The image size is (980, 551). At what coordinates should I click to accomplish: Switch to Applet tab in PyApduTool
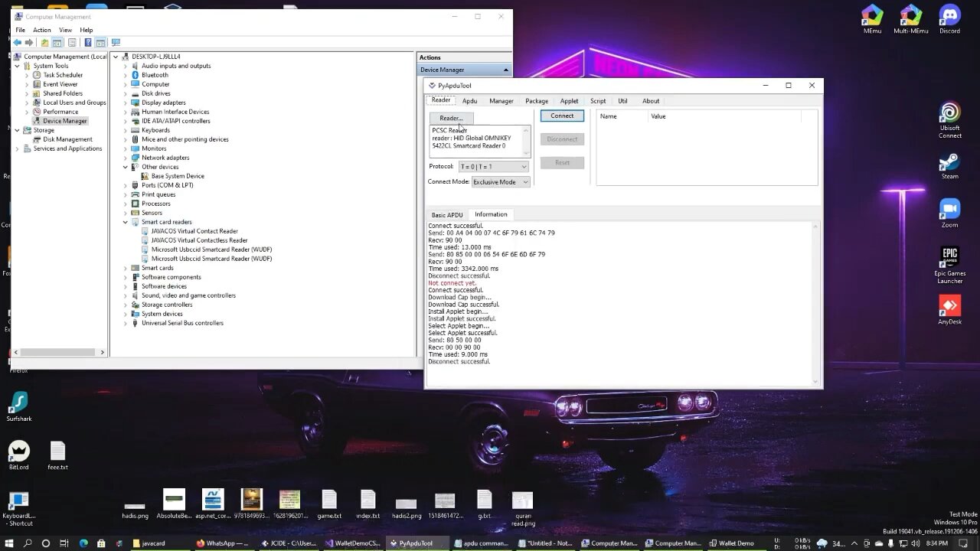click(569, 101)
